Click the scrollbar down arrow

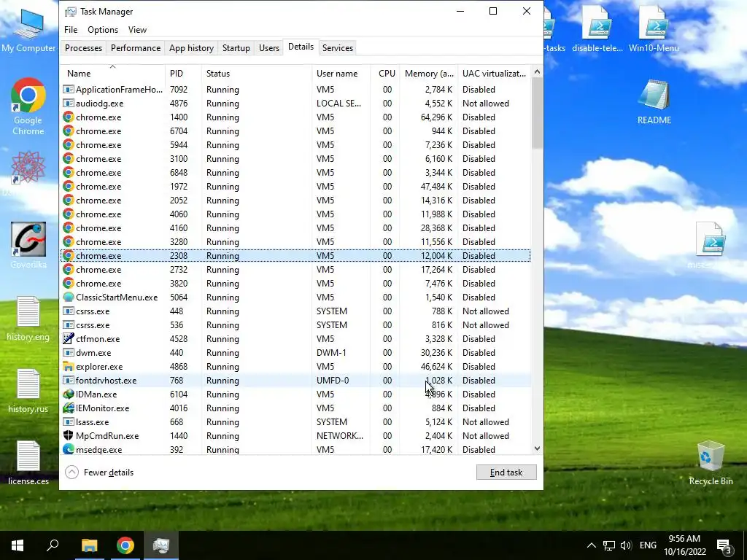click(538, 448)
